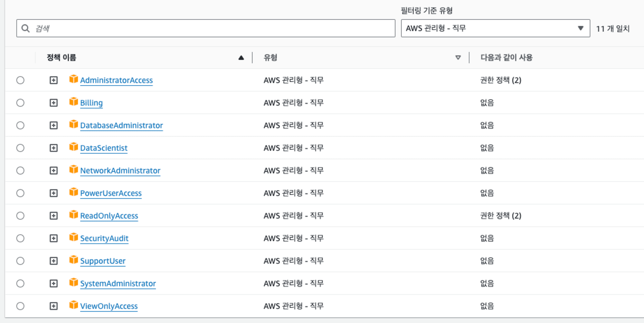Screen dimensions: 644x323
Task: Expand the SystemAdministrator policy row
Action: tap(53, 283)
